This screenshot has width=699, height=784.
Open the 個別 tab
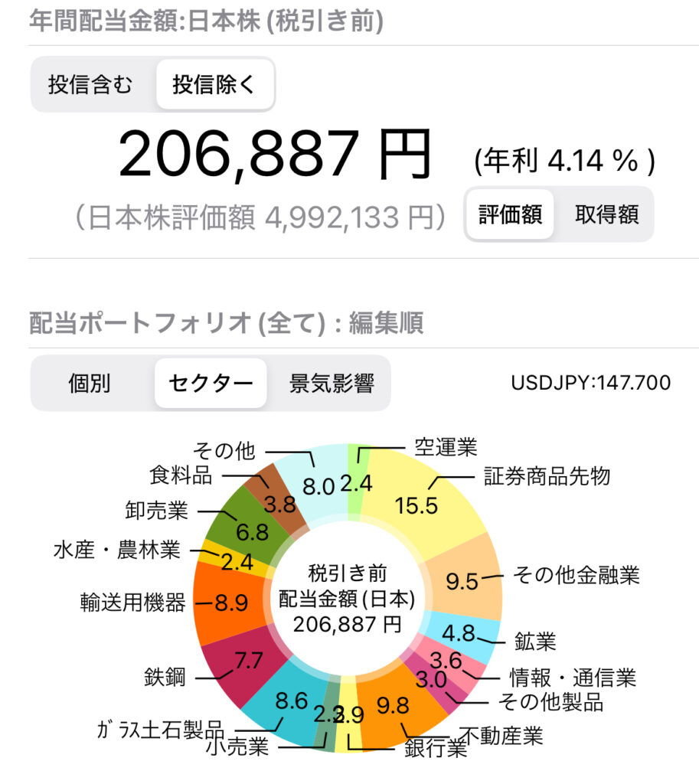coord(90,383)
